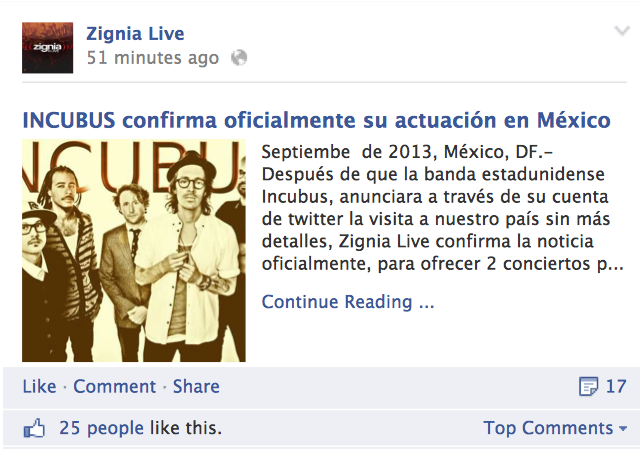The image size is (640, 449).
Task: Click the red zignia logo in the avatar
Action: (x=47, y=48)
